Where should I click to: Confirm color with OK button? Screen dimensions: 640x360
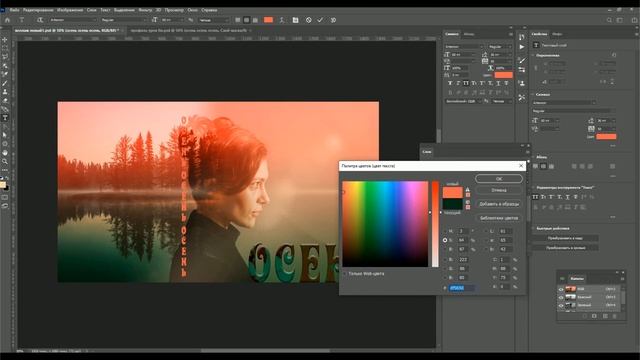[x=499, y=179]
